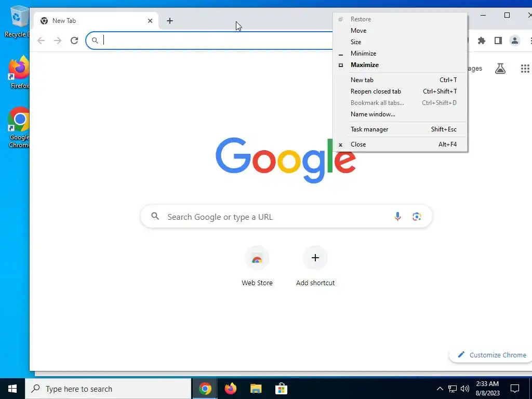Viewport: 532px width, 399px height.
Task: Choose Close from the context menu
Action: pyautogui.click(x=400, y=144)
